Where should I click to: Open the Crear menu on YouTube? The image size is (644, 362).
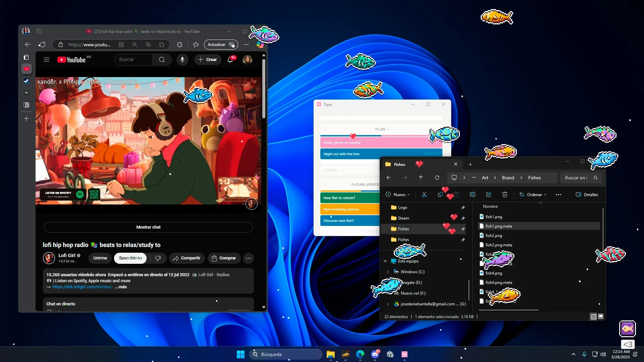coord(208,59)
